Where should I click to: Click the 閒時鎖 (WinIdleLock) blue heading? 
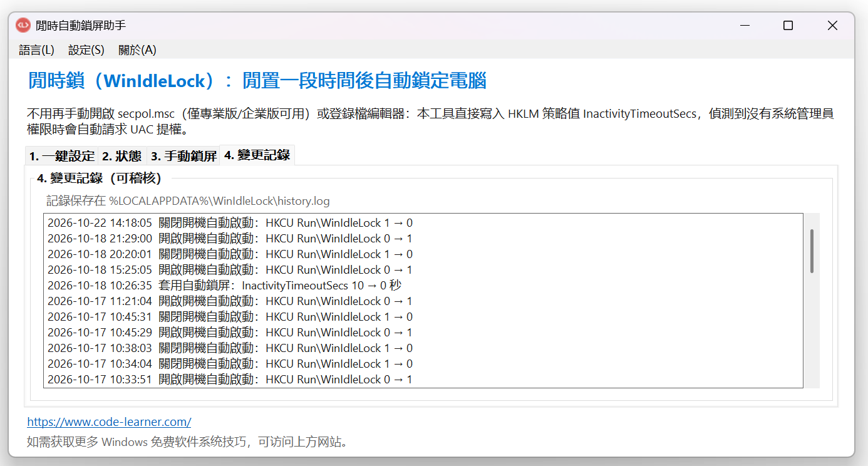point(257,81)
